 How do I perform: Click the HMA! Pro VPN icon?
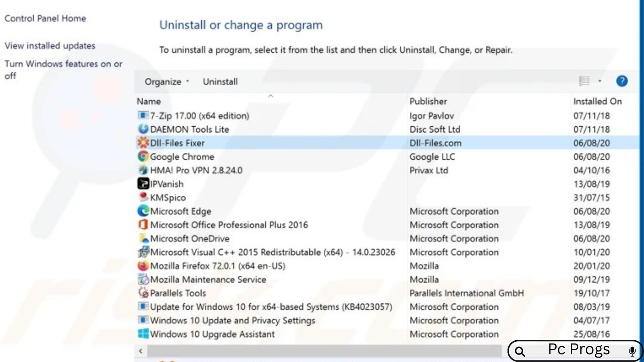click(x=143, y=170)
